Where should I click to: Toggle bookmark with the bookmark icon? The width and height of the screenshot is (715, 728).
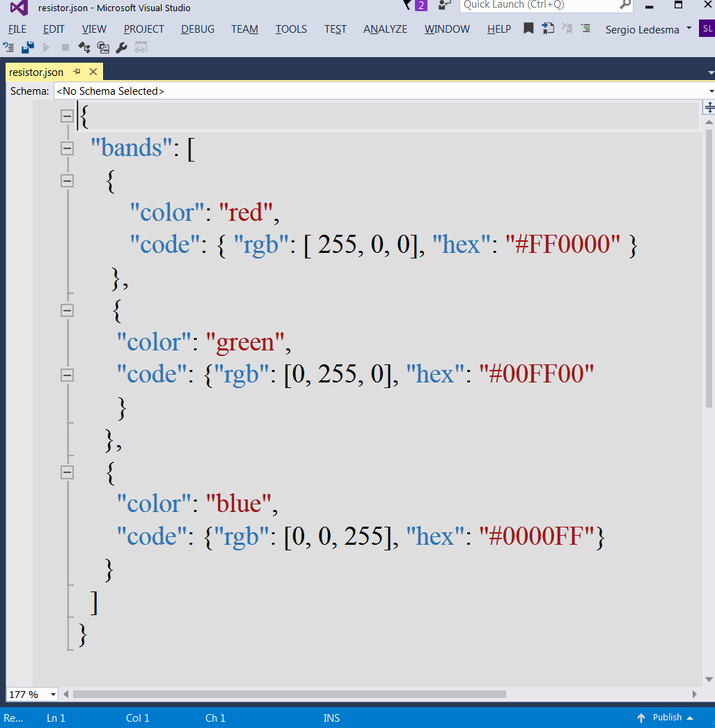point(528,29)
